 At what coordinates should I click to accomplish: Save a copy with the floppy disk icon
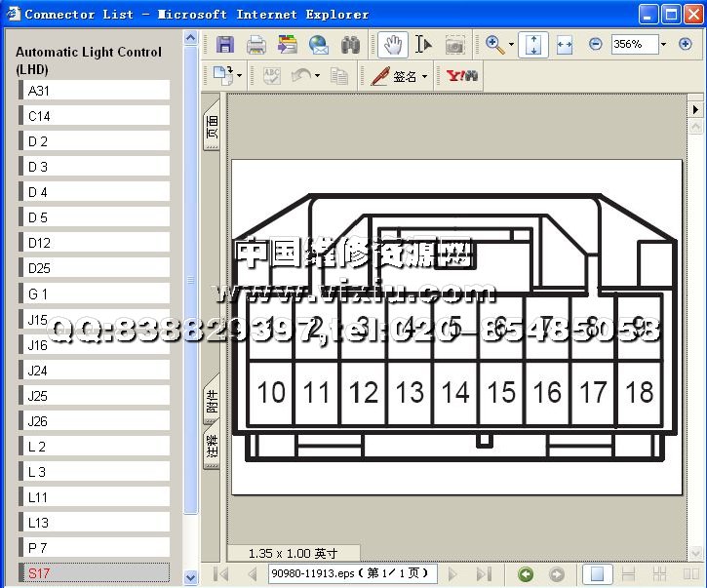225,45
